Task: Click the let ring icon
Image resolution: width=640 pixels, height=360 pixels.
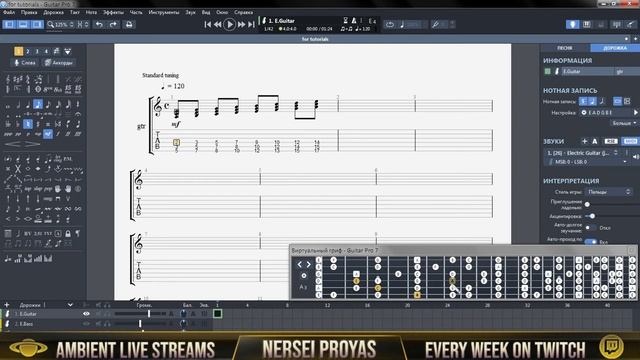Action: click(58, 158)
